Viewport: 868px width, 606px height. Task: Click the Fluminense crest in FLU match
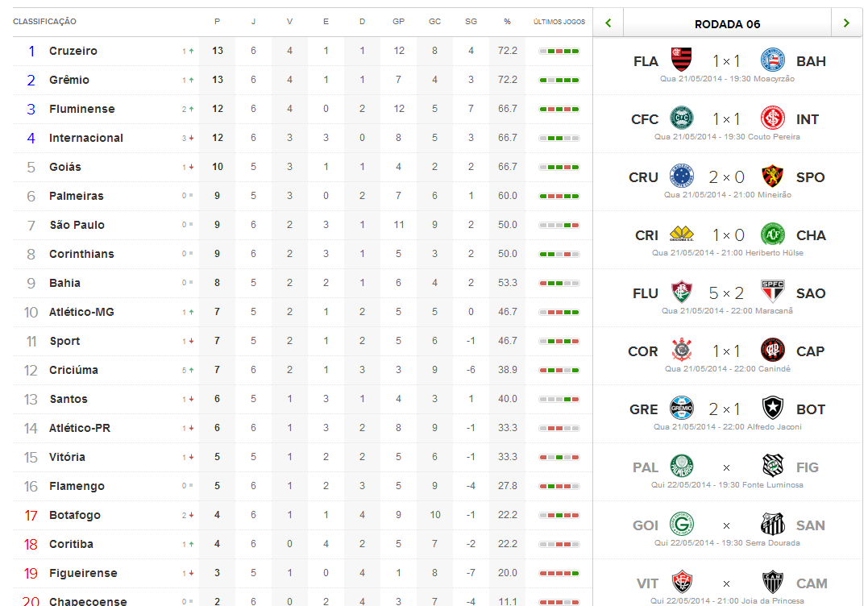(x=682, y=293)
